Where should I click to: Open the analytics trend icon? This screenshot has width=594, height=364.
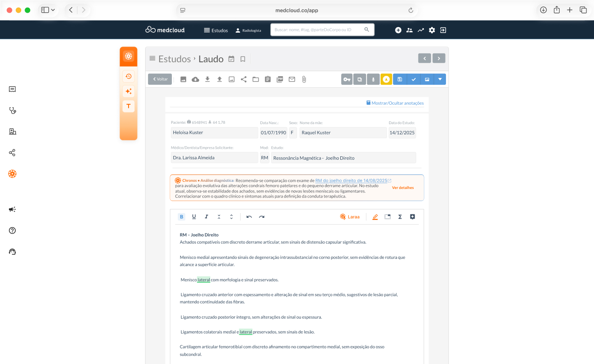pyautogui.click(x=420, y=30)
